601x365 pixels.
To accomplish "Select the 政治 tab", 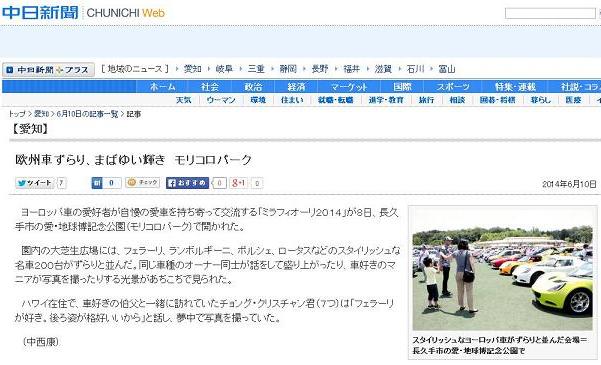I will 253,87.
